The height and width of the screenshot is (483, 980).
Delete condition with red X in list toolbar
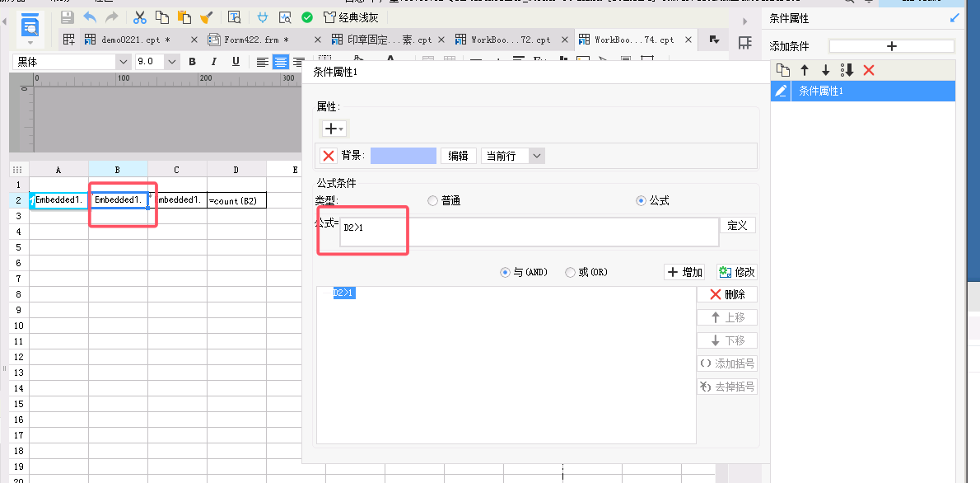868,70
